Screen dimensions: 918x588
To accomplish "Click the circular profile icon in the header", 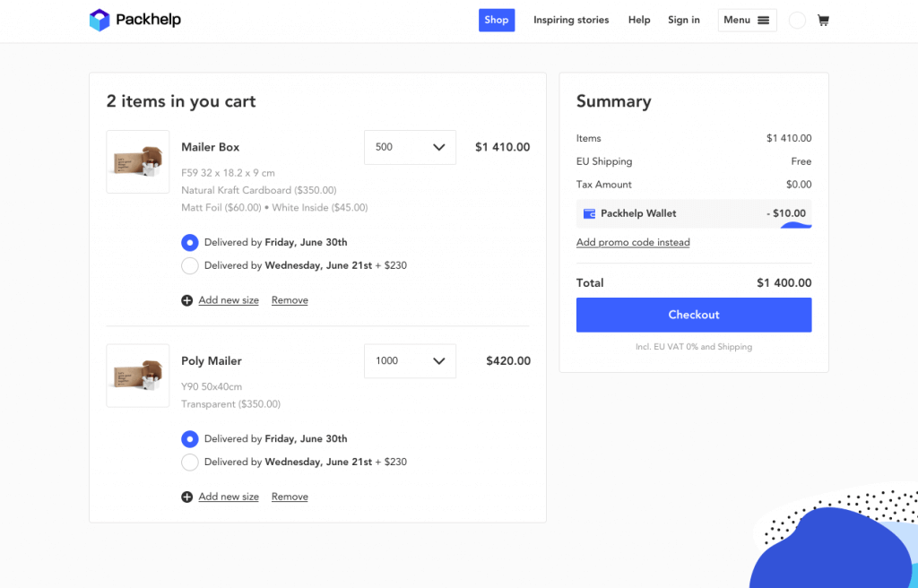I will point(796,20).
